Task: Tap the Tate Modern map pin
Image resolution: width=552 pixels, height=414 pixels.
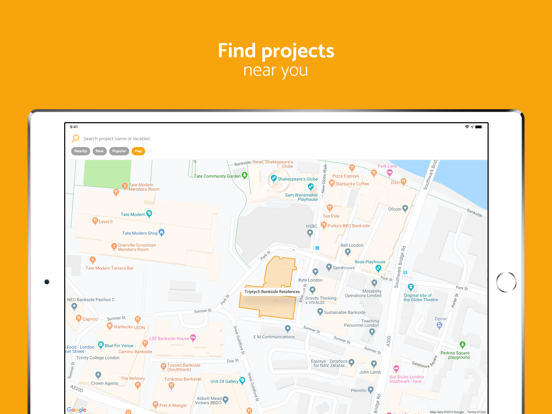Action: click(x=149, y=213)
